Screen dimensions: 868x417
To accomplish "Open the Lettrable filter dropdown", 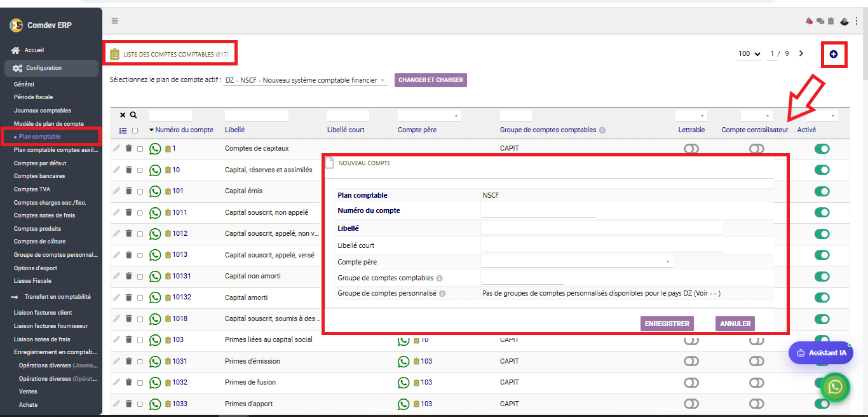I will click(691, 116).
